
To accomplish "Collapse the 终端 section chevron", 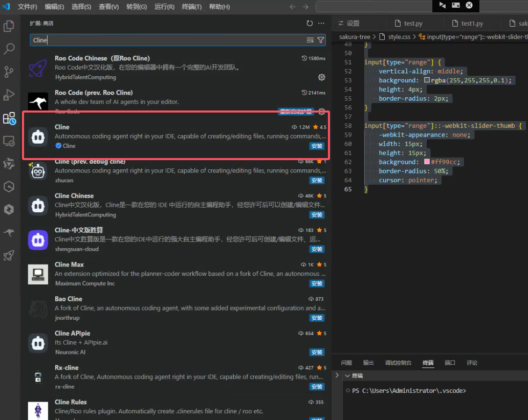I will click(347, 375).
